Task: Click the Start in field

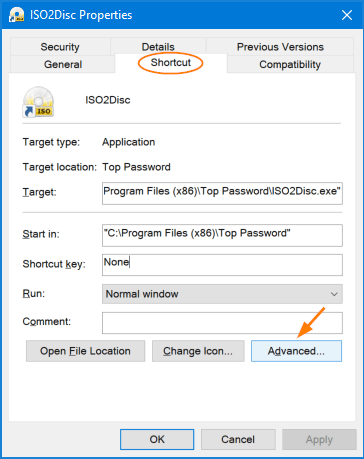Action: pyautogui.click(x=222, y=235)
